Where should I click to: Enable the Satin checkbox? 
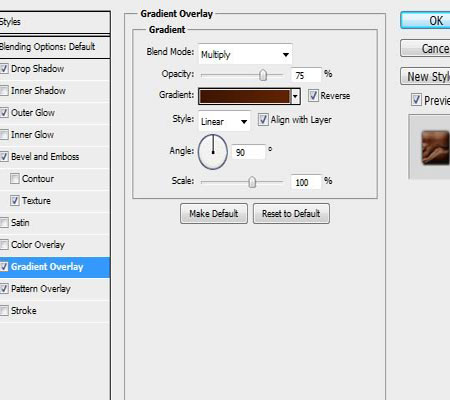[4, 223]
